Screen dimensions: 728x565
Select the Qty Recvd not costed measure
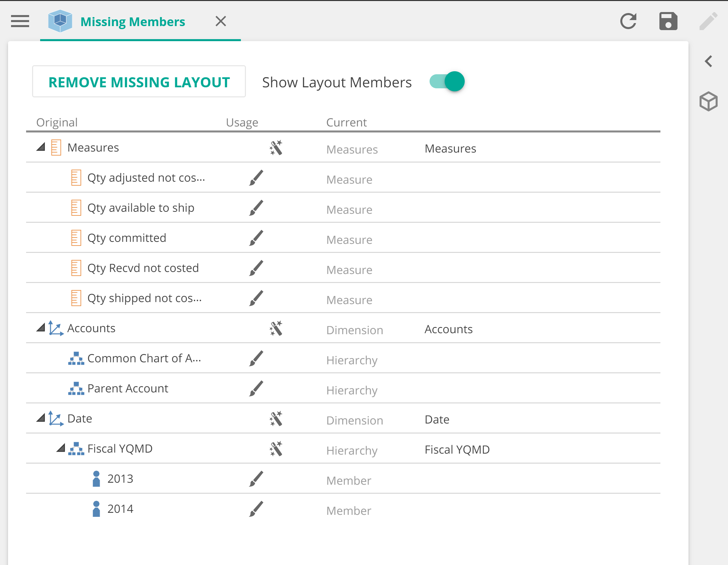click(x=143, y=268)
